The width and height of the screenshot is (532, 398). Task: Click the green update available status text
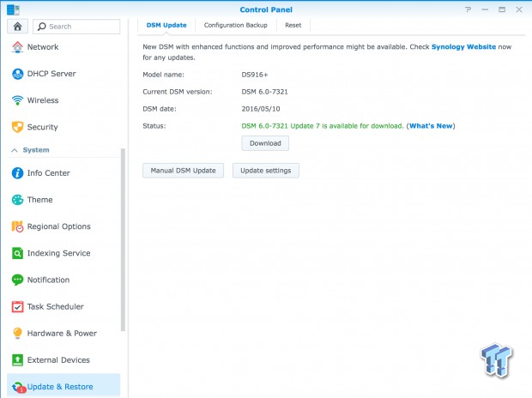(x=323, y=126)
